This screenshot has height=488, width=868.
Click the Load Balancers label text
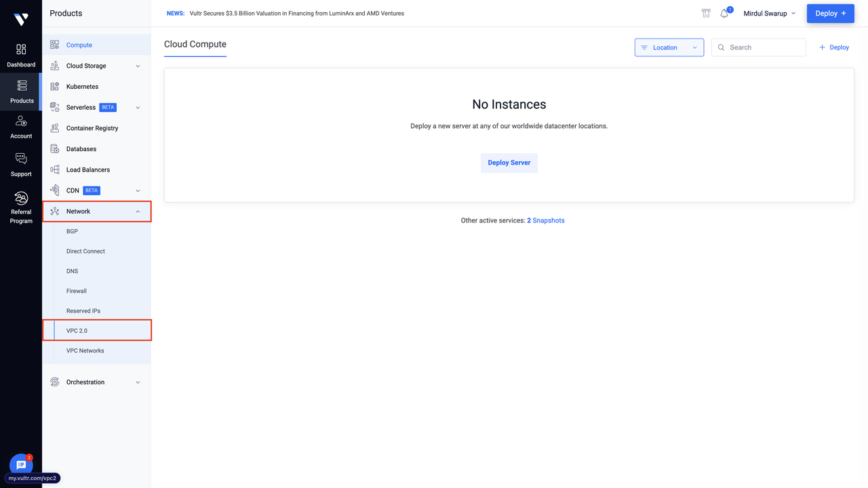(x=88, y=169)
